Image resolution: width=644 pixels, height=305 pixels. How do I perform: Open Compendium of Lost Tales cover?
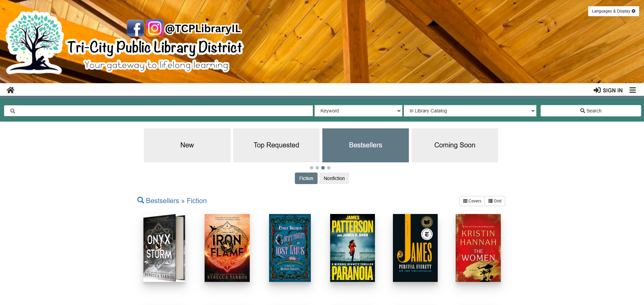(290, 248)
